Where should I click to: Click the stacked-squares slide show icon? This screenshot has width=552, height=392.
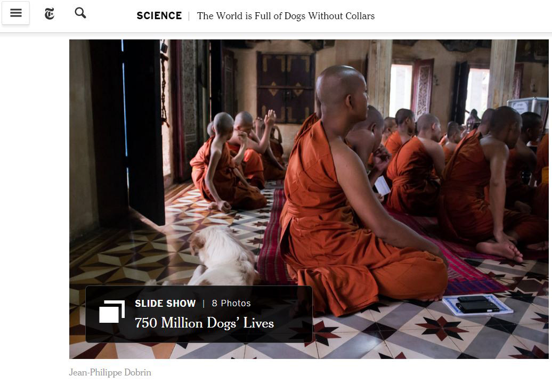tap(112, 312)
